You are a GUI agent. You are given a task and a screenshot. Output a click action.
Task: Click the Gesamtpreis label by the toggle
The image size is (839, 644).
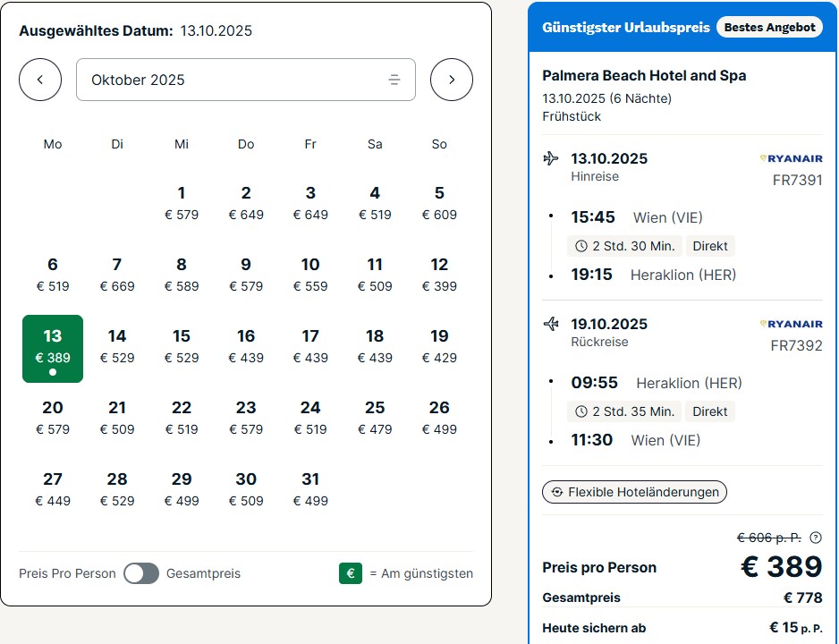(x=203, y=573)
